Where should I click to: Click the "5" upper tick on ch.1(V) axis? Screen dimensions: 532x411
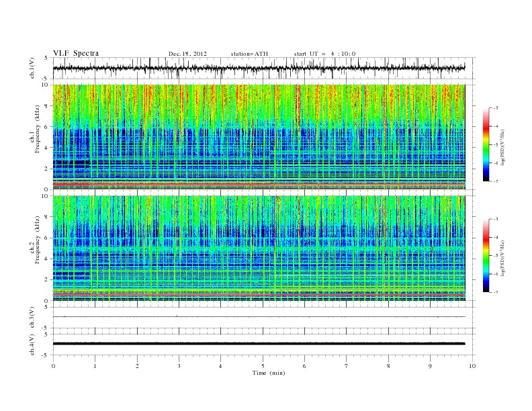tap(46, 58)
